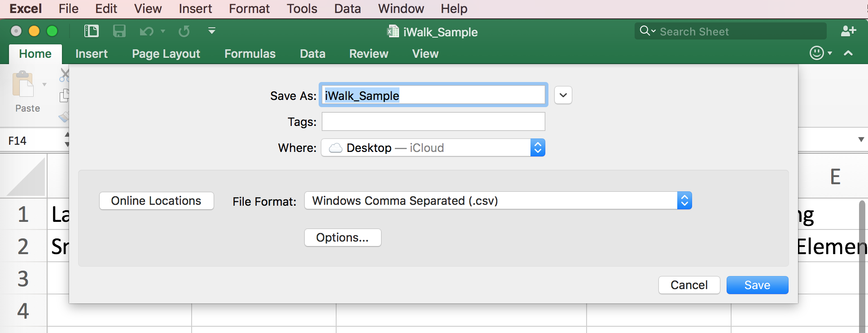The width and height of the screenshot is (868, 333).
Task: Click the Online Locations button
Action: [x=156, y=200]
